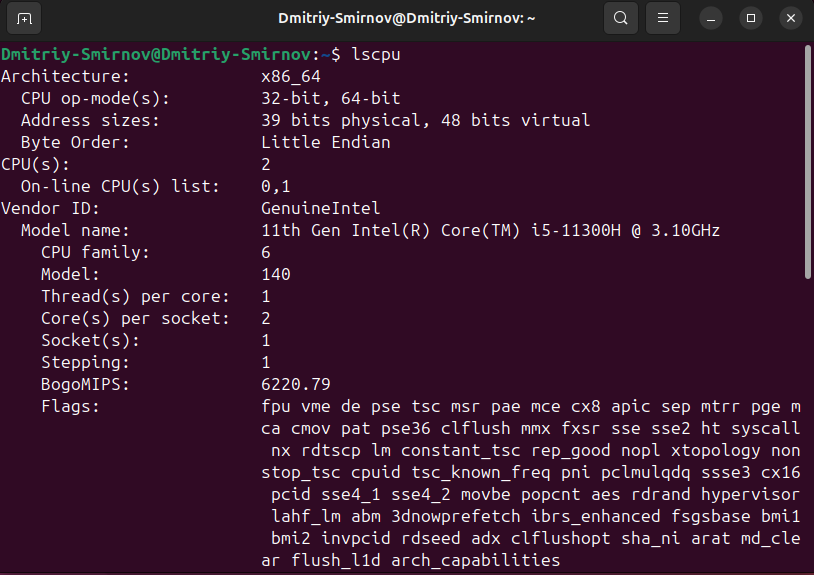Click the lscpu command text
The width and height of the screenshot is (814, 575).
click(x=376, y=54)
